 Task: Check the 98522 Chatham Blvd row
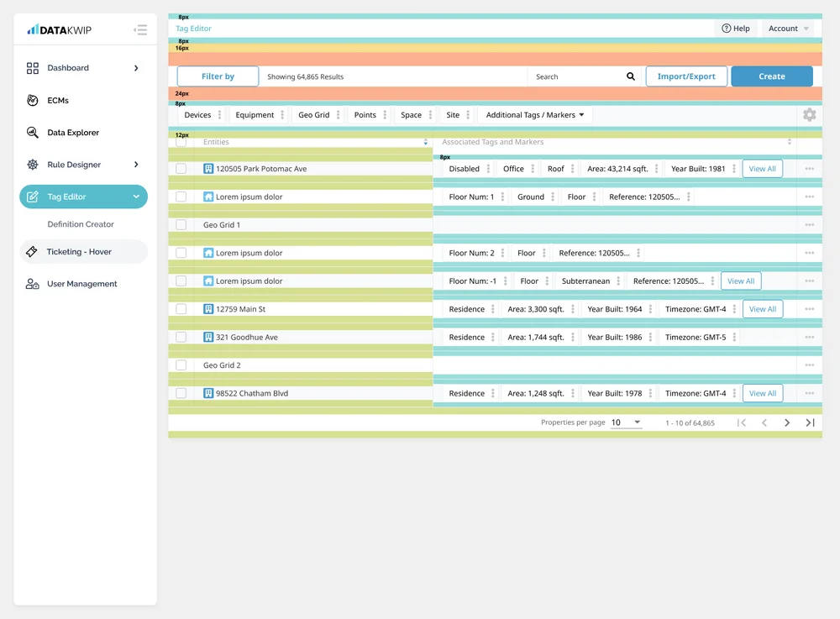tap(181, 393)
